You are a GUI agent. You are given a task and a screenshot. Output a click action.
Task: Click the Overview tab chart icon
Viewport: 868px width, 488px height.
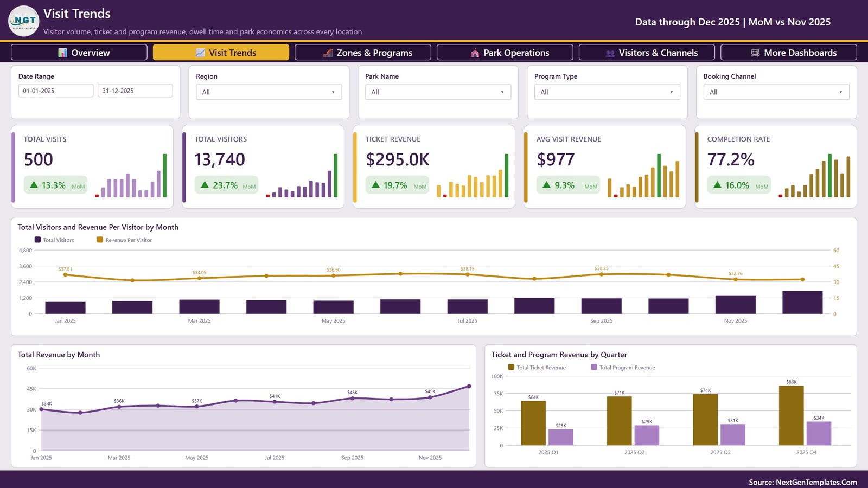tap(63, 53)
